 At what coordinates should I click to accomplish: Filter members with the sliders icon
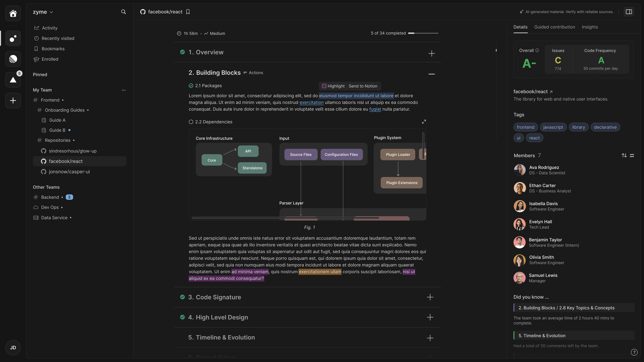632,155
